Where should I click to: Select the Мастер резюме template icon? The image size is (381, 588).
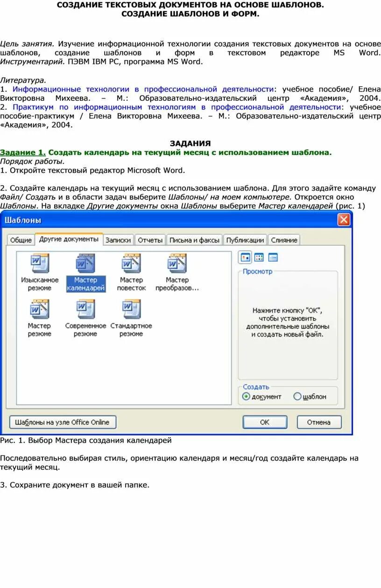pyautogui.click(x=40, y=309)
